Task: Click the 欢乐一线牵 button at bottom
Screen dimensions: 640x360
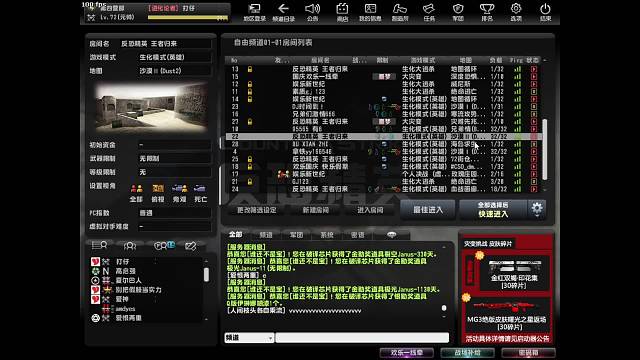Action: pos(407,353)
